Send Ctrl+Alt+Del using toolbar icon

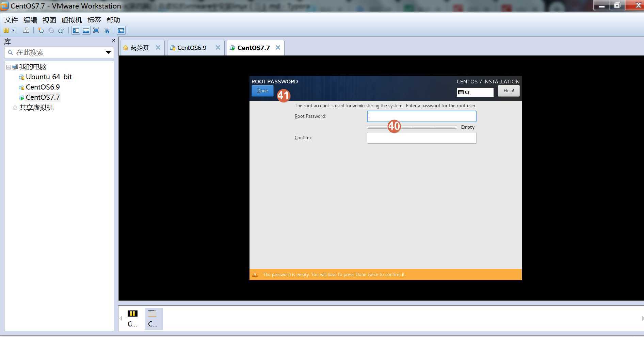26,30
